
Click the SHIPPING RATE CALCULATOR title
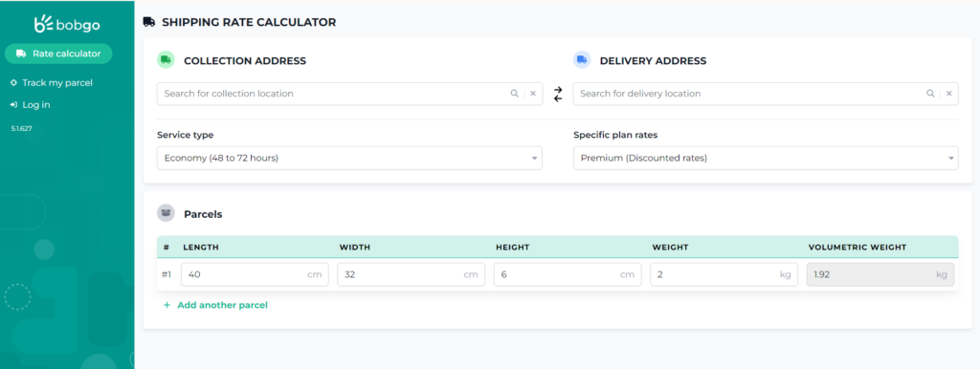tap(249, 23)
